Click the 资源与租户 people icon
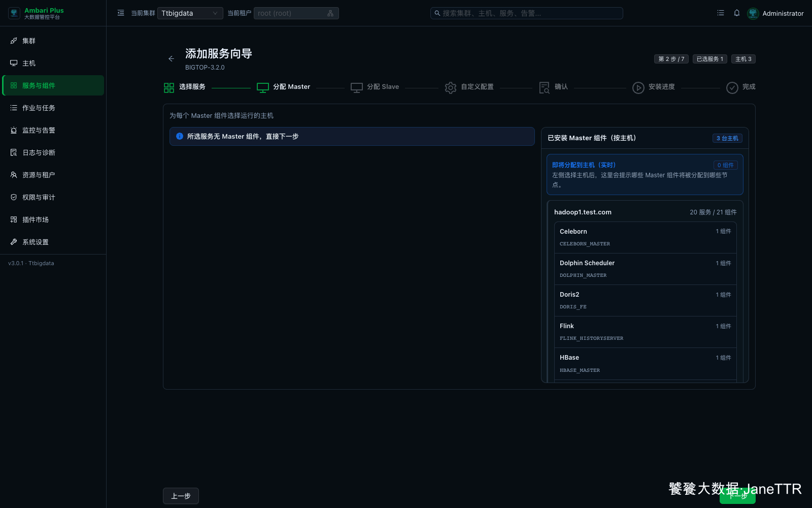 14,175
